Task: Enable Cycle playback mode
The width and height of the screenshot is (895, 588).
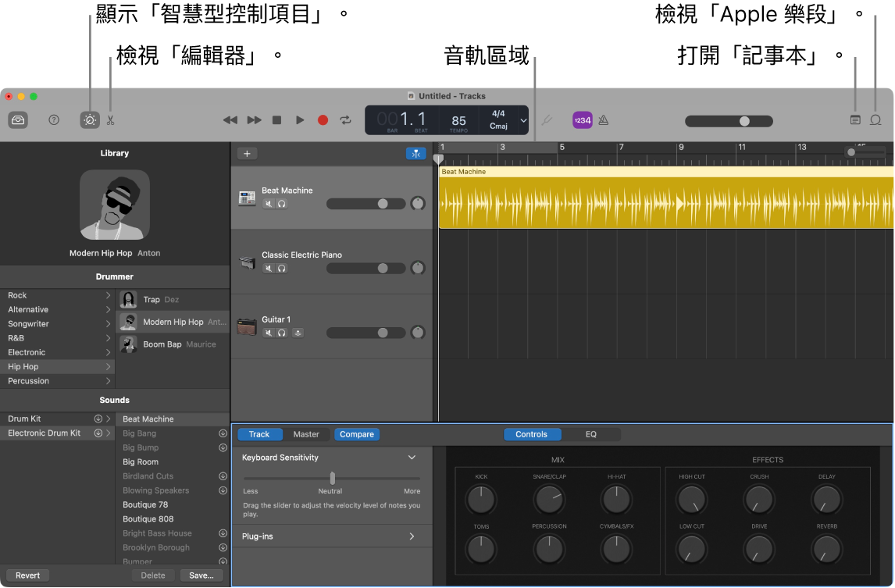Action: point(345,119)
